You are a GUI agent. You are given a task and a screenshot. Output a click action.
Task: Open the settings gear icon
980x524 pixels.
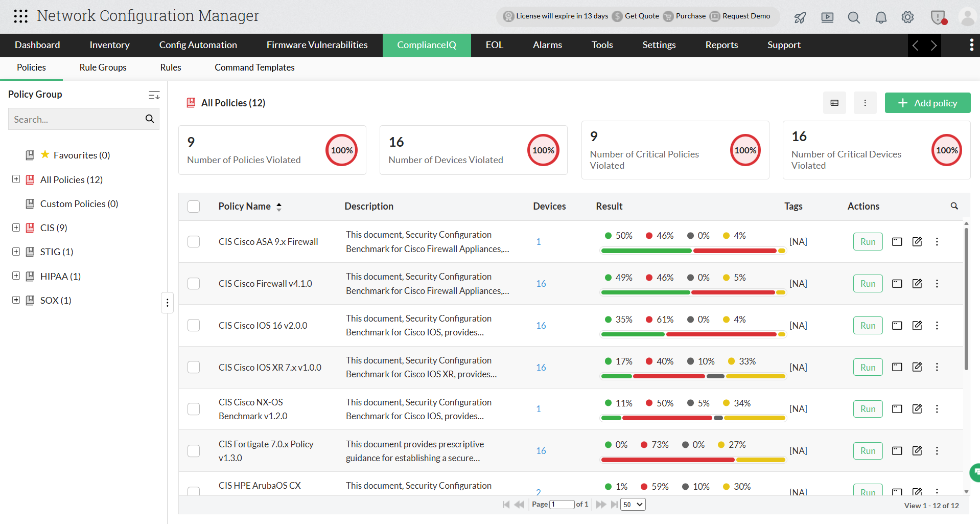coord(907,17)
